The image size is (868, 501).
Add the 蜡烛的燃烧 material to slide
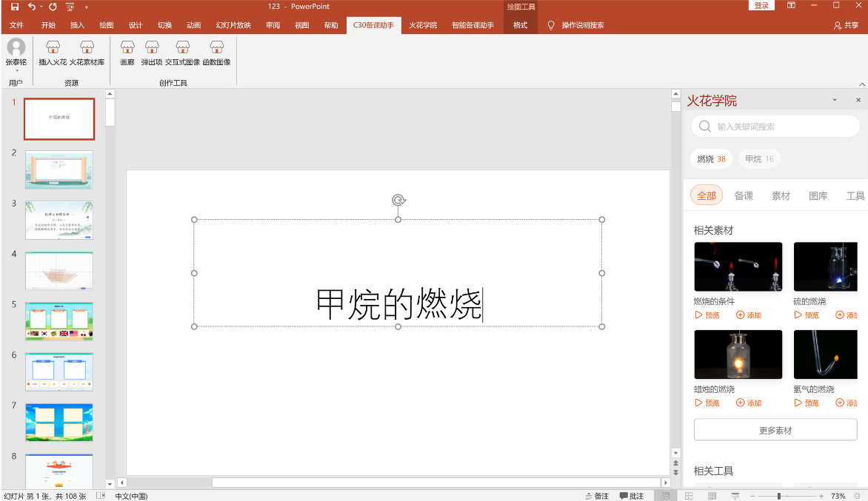749,403
